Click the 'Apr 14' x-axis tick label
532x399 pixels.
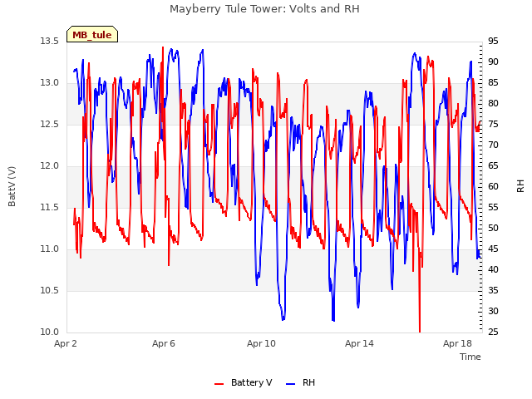(359, 343)
